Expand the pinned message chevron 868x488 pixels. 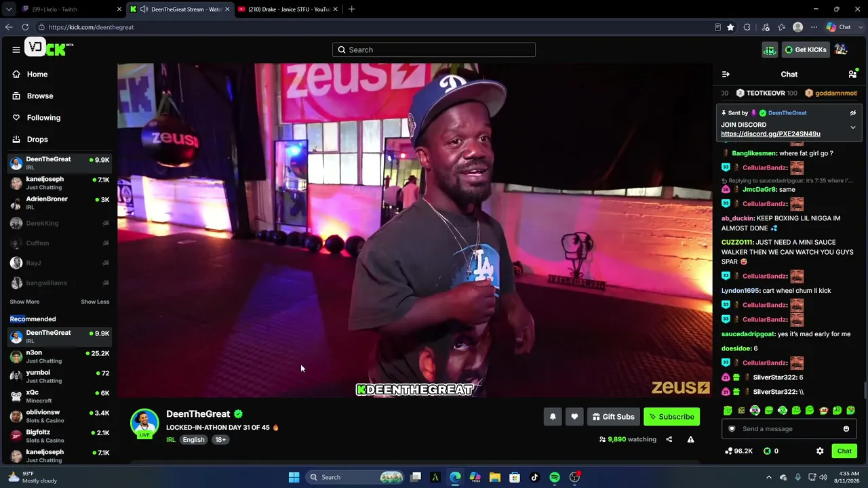pos(853,127)
